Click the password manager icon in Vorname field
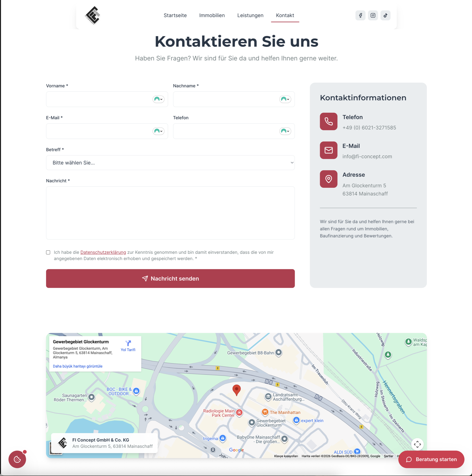Image resolution: width=472 pixels, height=476 pixels. 158,99
